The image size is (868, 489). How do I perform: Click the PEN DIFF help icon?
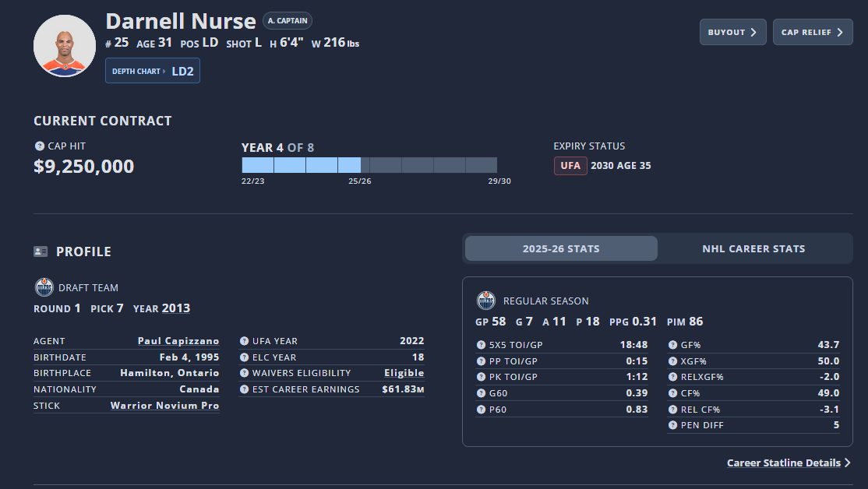(672, 425)
